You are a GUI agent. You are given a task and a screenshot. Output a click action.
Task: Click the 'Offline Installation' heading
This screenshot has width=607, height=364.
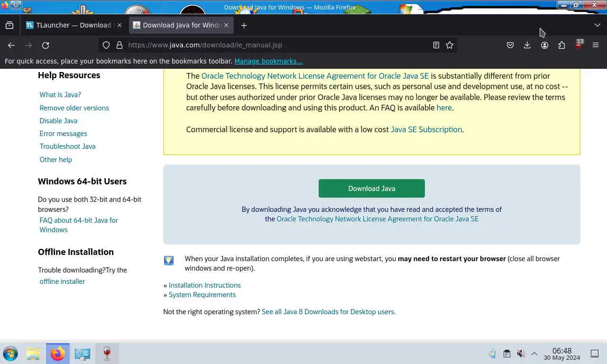76,252
